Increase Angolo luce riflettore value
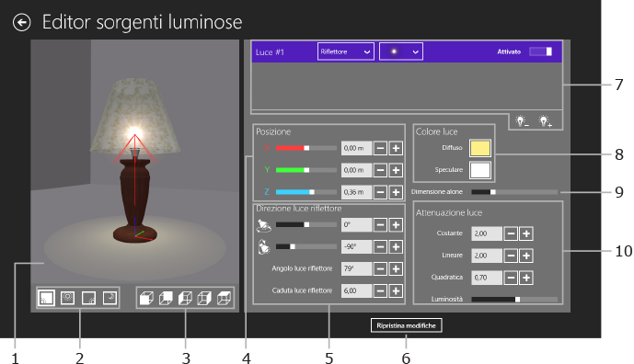Viewport: 634px width, 364px height. click(x=396, y=268)
